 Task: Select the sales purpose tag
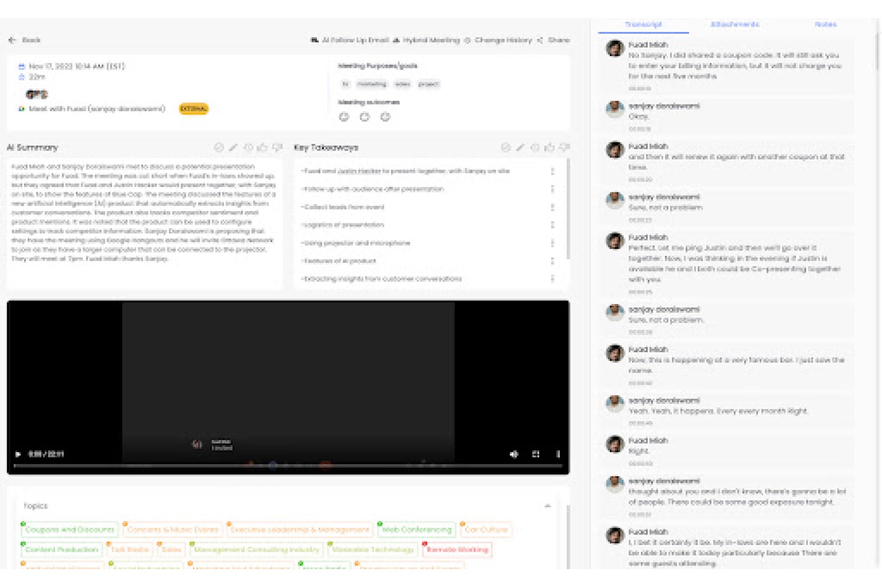403,84
